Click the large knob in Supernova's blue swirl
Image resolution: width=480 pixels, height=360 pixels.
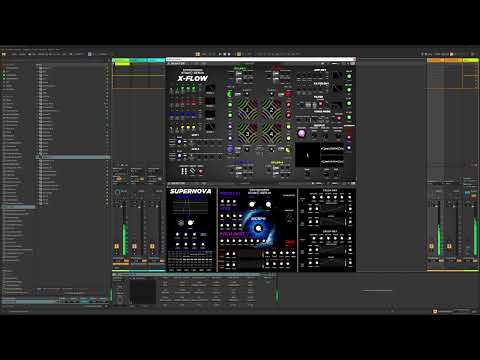click(258, 229)
